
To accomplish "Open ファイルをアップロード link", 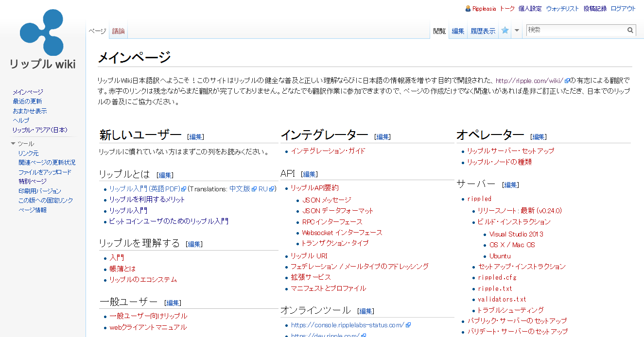I will (x=45, y=172).
